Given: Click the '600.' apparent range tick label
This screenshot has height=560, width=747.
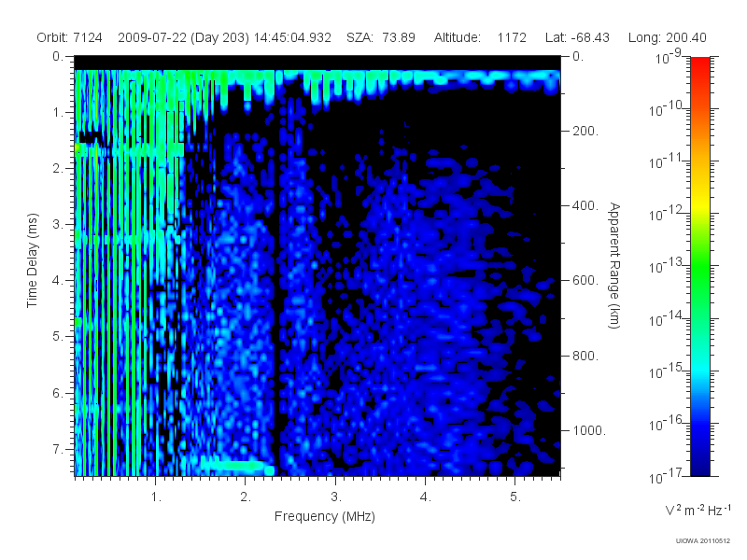Looking at the screenshot, I should click(x=585, y=281).
